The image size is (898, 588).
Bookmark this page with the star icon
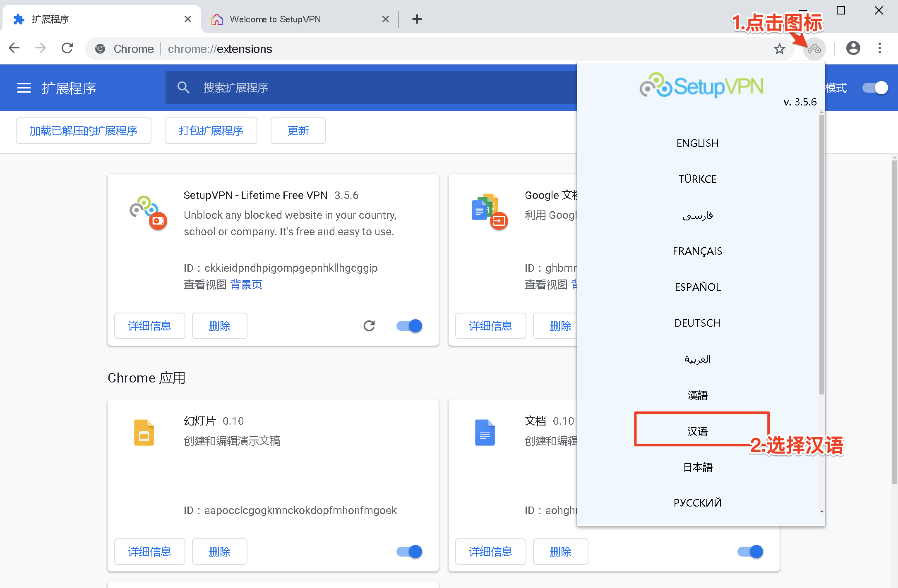coord(779,49)
